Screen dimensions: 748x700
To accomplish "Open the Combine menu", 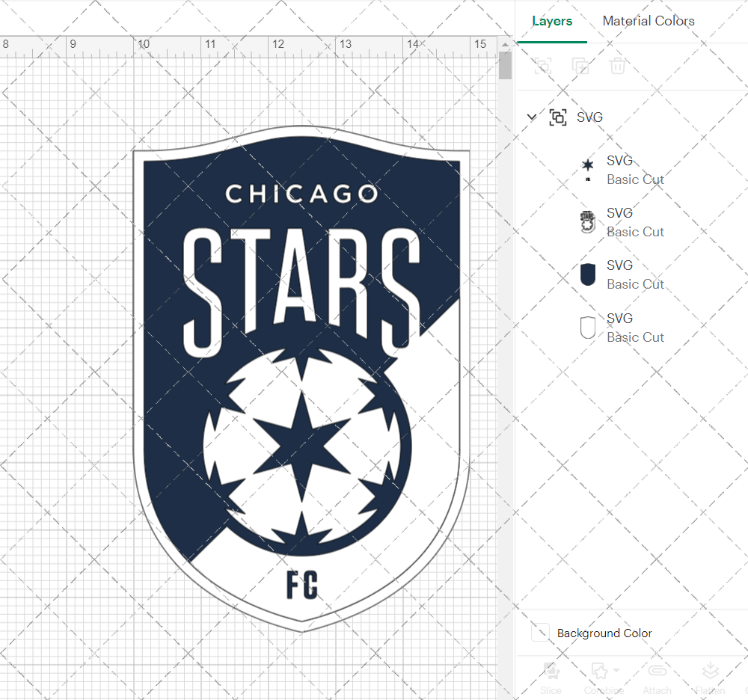I will pyautogui.click(x=604, y=678).
